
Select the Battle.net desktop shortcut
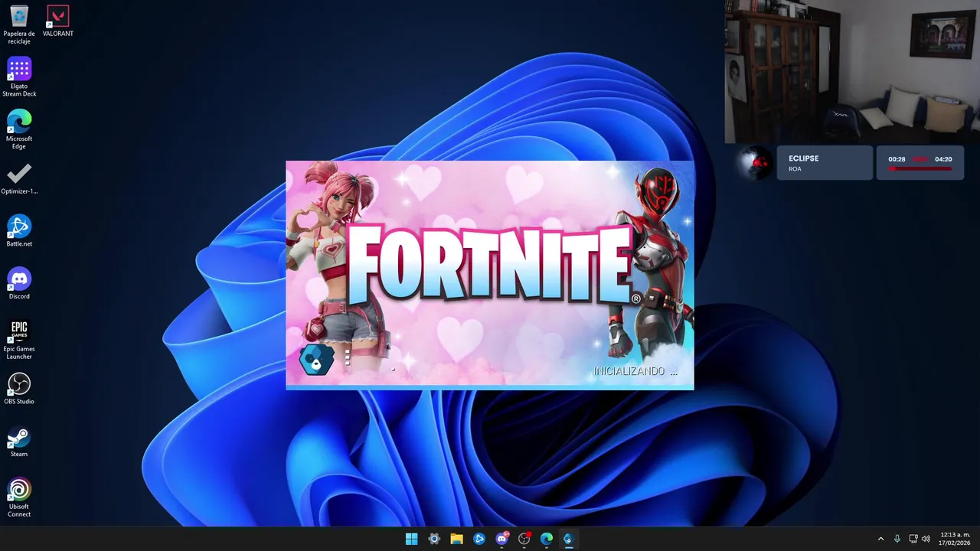(x=19, y=230)
